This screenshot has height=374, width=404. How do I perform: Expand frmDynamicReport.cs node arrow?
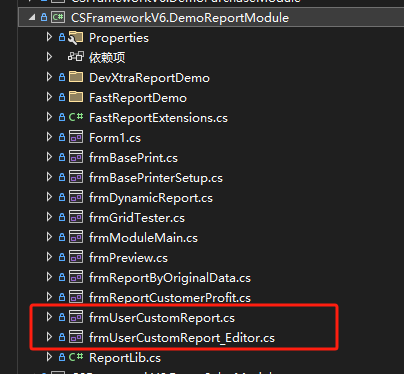pyautogui.click(x=49, y=197)
